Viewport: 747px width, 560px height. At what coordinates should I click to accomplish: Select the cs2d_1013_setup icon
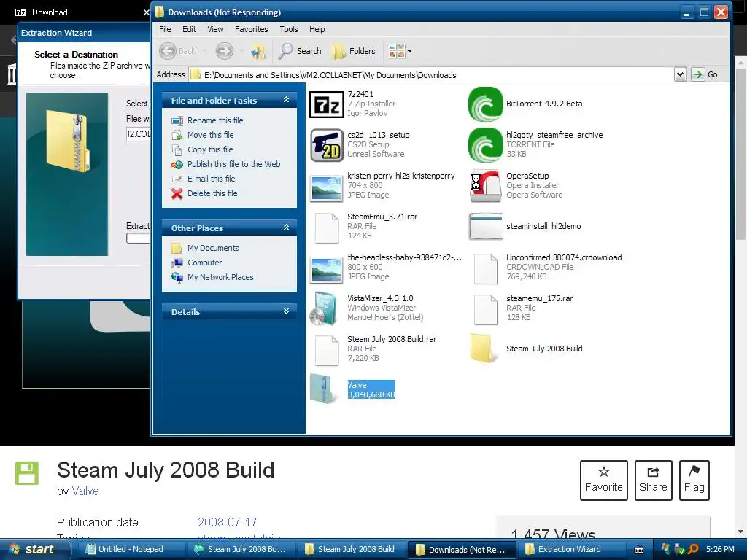click(x=326, y=145)
